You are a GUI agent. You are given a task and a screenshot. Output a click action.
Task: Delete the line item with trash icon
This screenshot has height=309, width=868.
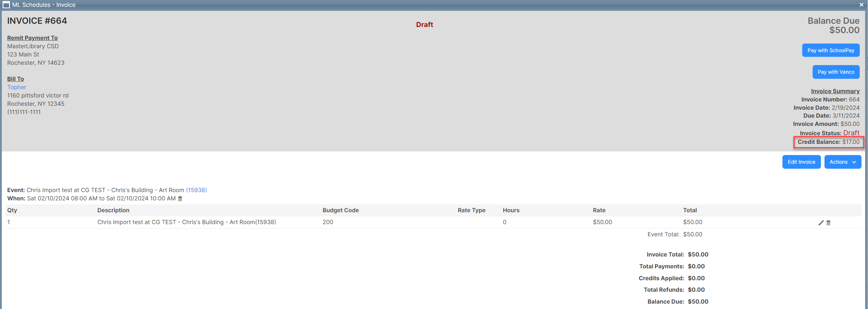click(828, 223)
